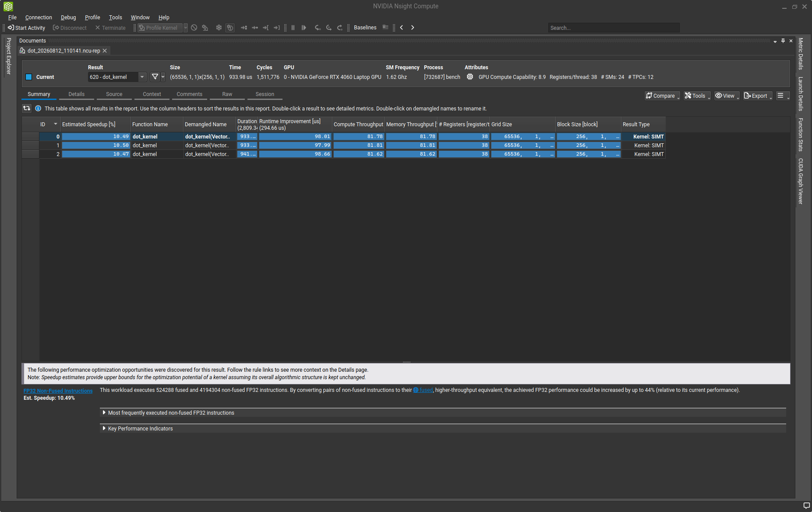Click the Compare button
812x512 pixels.
[x=662, y=96]
